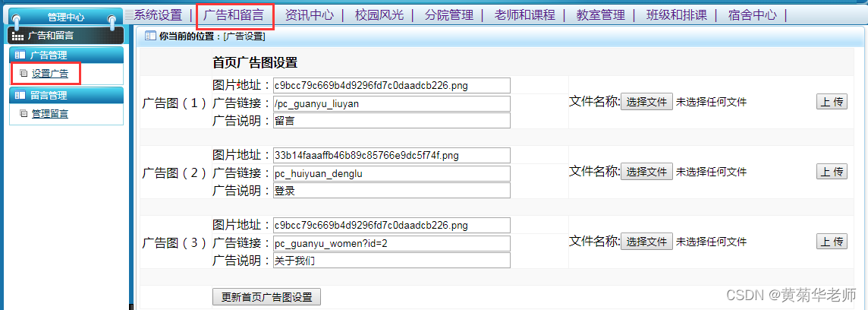Open the 班级和排课 tab
868x310 pixels.
click(677, 15)
